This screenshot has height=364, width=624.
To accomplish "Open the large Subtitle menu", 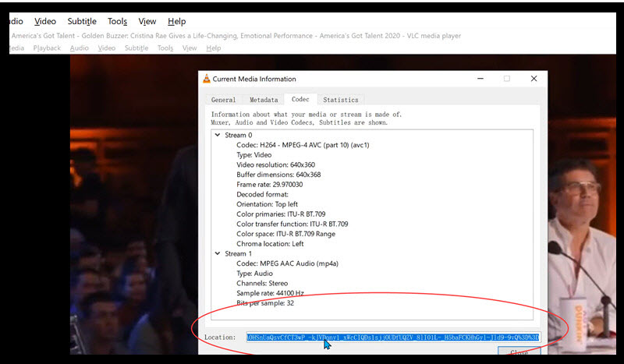I will click(x=82, y=22).
